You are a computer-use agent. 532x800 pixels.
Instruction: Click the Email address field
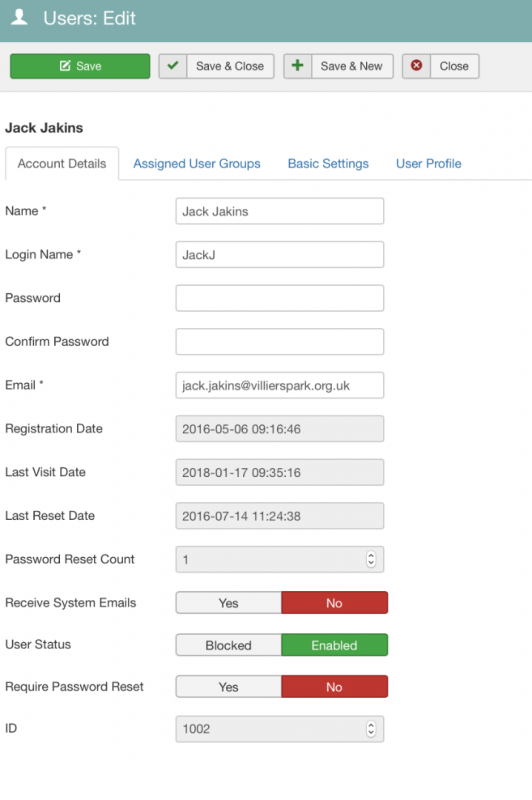280,385
